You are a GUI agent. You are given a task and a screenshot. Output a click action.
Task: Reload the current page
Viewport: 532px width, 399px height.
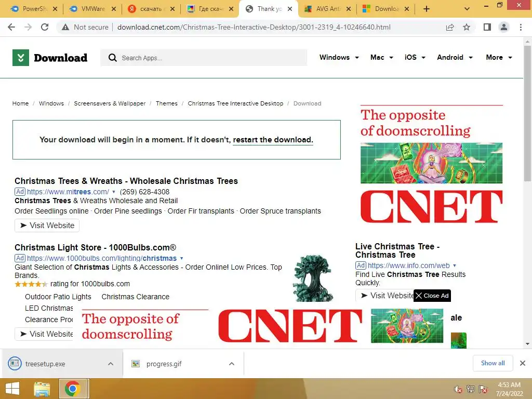point(45,27)
